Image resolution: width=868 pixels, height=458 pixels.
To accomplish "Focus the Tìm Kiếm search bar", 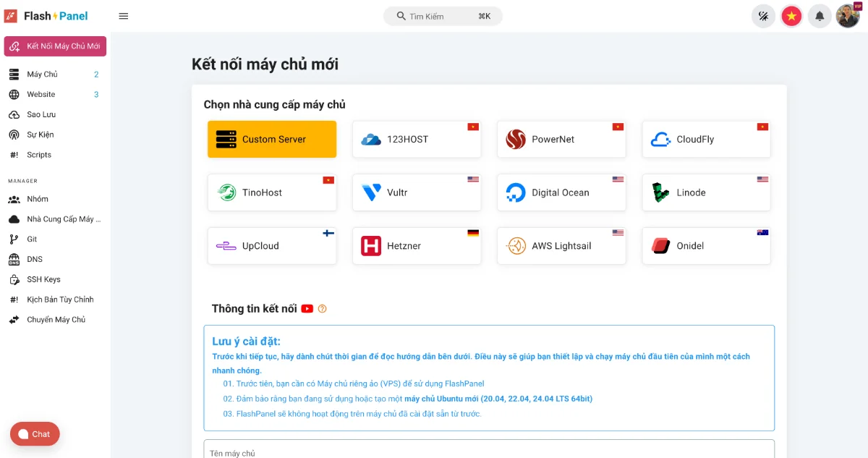I will click(x=442, y=15).
